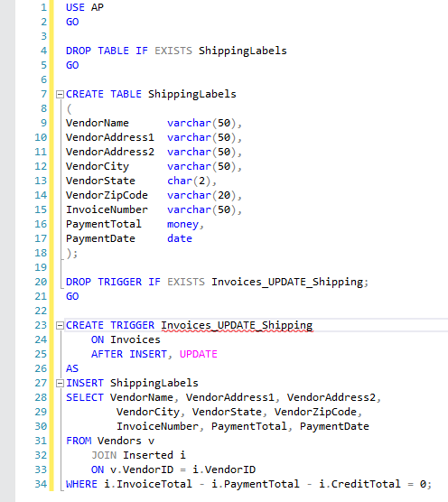
Task: Click ShippingLabels in the CREATE TABLE line
Action: [192, 94]
